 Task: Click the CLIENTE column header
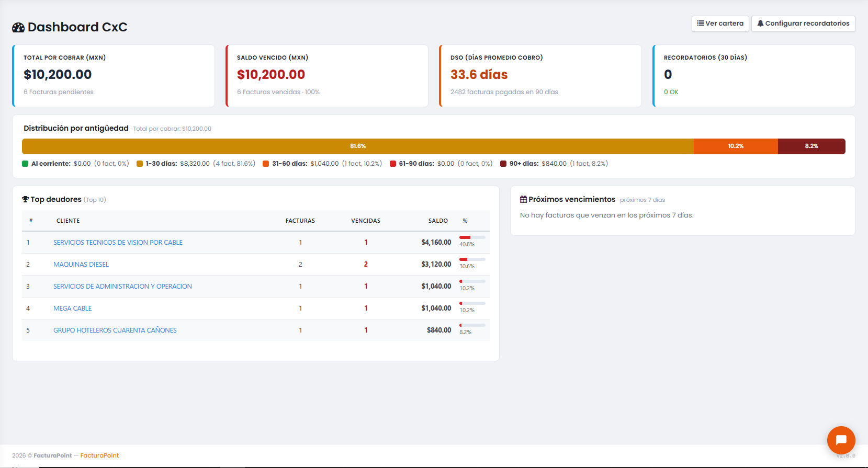coord(68,221)
